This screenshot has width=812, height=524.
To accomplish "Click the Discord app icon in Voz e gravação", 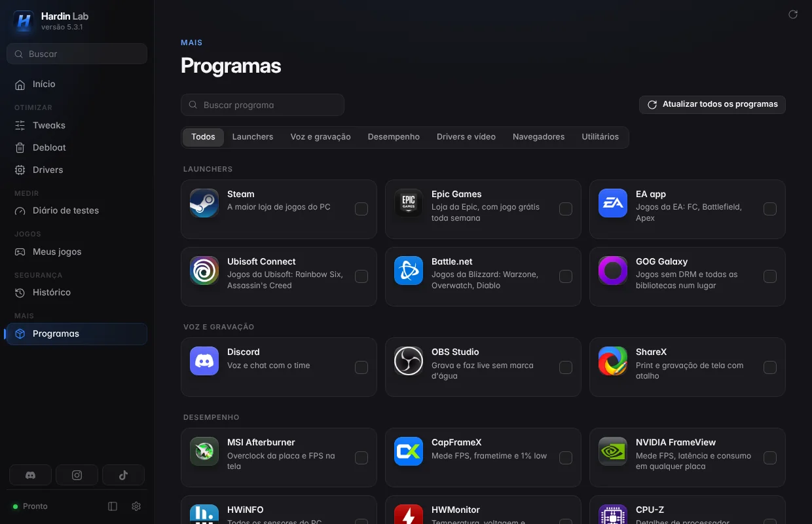I will [x=204, y=361].
